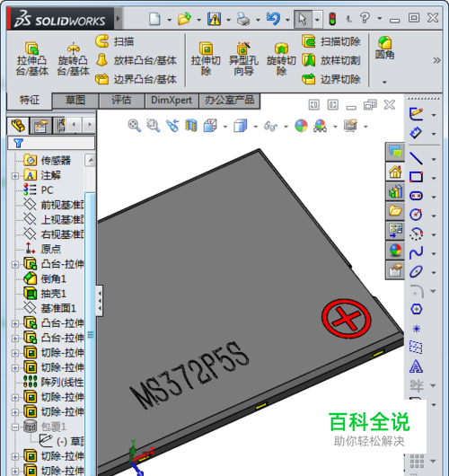This screenshot has height=476, width=449.
Task: Switch to the 办公室产品 tab
Action: (230, 101)
